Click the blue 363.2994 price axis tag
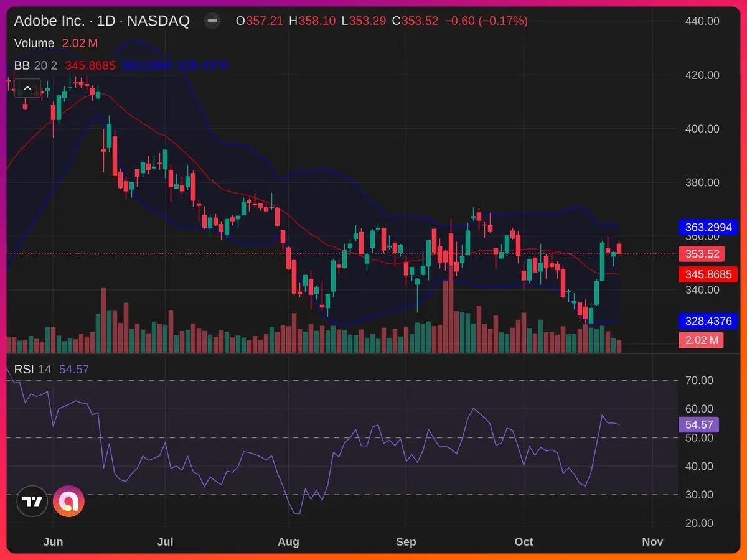747x560 pixels. point(708,227)
